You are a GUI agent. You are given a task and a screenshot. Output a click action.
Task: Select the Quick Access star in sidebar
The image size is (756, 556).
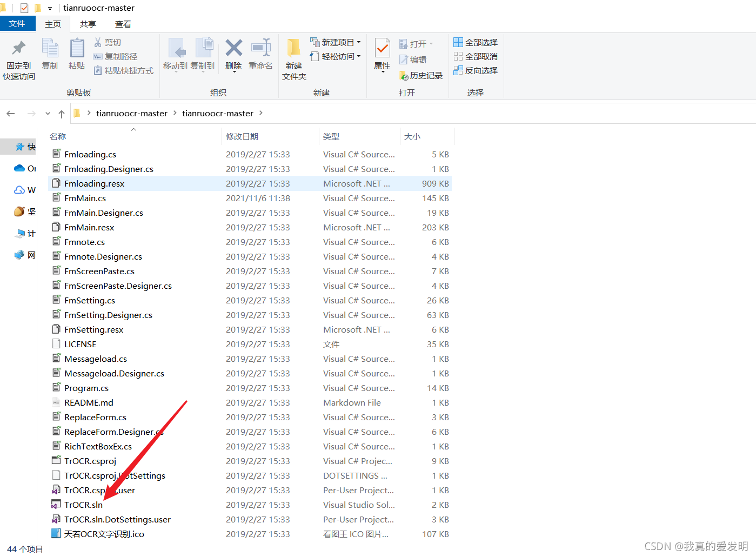click(20, 147)
